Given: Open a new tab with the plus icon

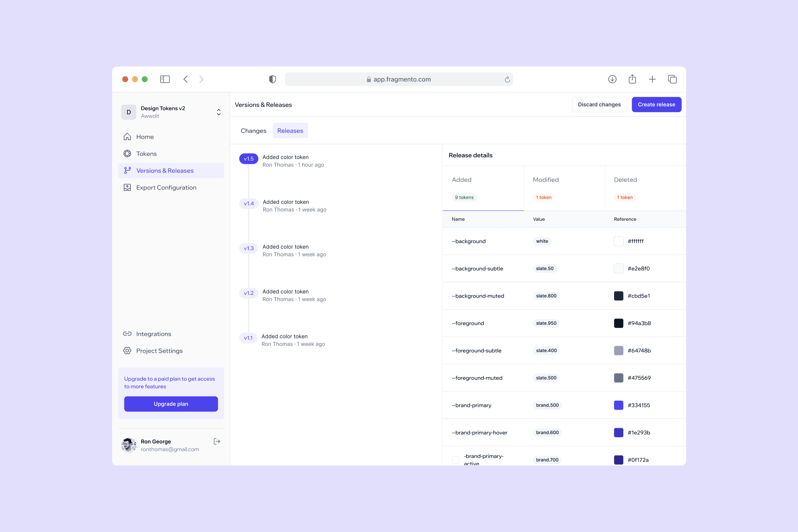Looking at the screenshot, I should [x=652, y=79].
